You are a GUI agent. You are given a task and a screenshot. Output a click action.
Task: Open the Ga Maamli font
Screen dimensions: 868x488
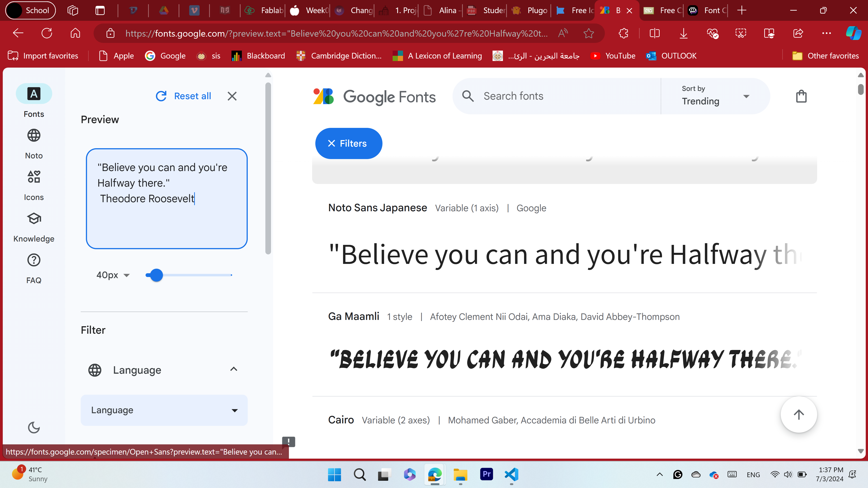coord(354,316)
